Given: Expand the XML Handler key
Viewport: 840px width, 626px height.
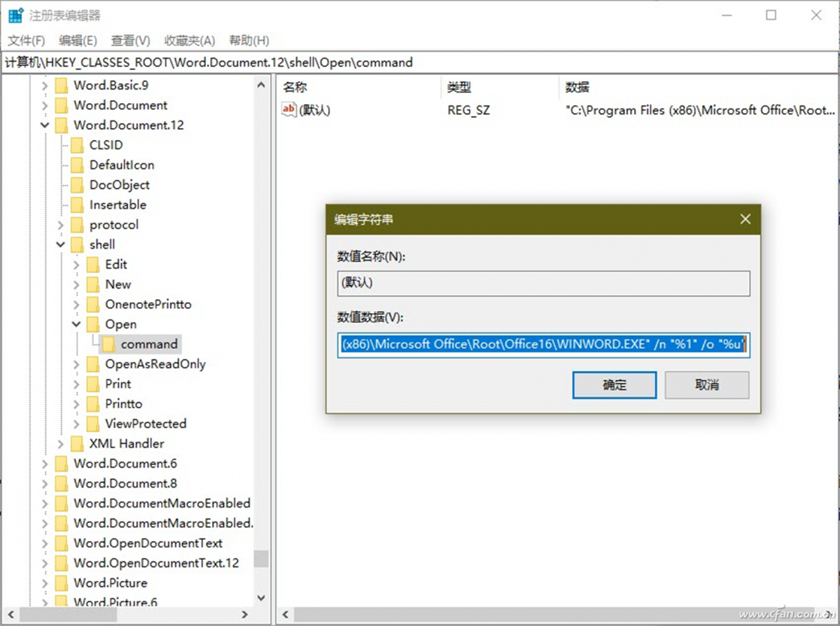Looking at the screenshot, I should point(61,444).
